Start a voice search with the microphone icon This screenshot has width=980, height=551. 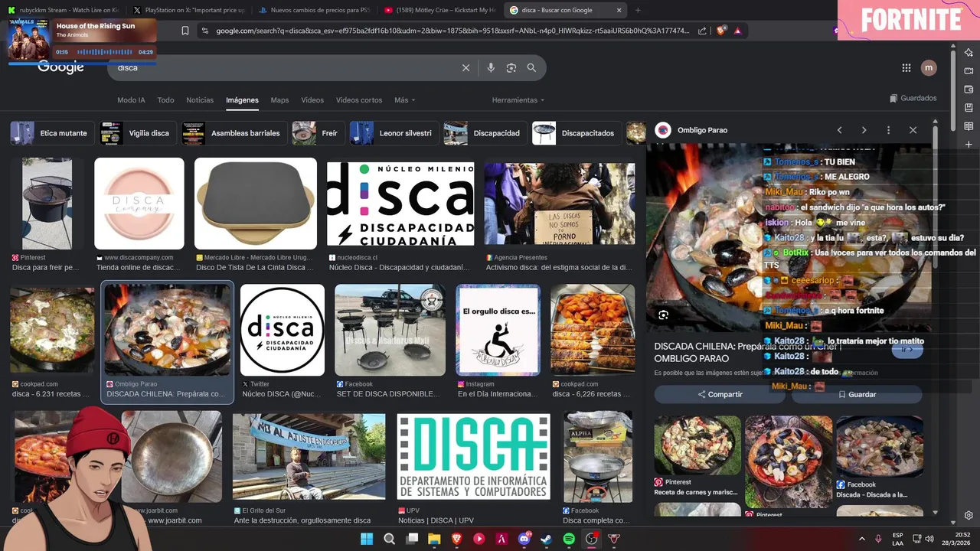[x=491, y=68]
